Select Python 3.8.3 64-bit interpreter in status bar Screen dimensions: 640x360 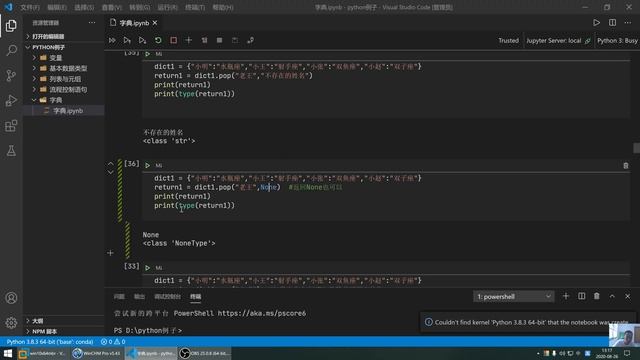[x=49, y=342]
